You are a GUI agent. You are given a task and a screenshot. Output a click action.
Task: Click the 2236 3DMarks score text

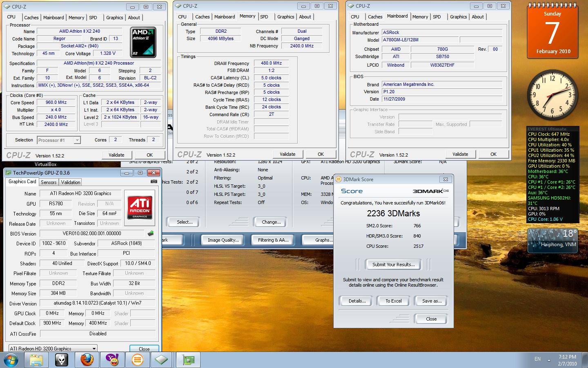tap(393, 213)
